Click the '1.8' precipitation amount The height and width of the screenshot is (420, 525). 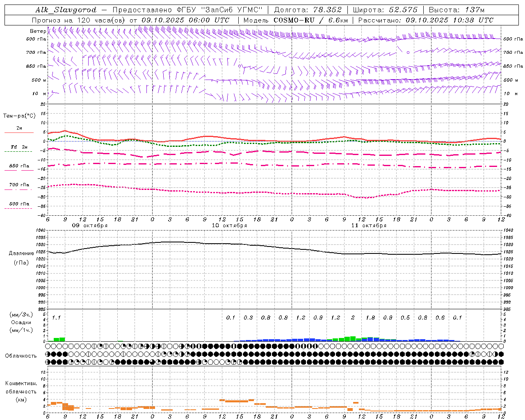(x=370, y=317)
